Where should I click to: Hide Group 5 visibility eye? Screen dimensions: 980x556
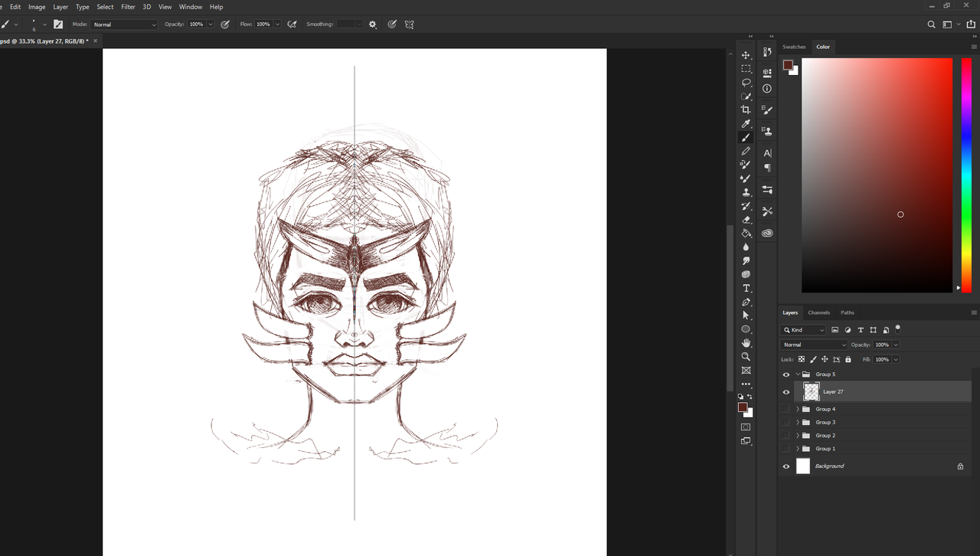click(x=786, y=374)
